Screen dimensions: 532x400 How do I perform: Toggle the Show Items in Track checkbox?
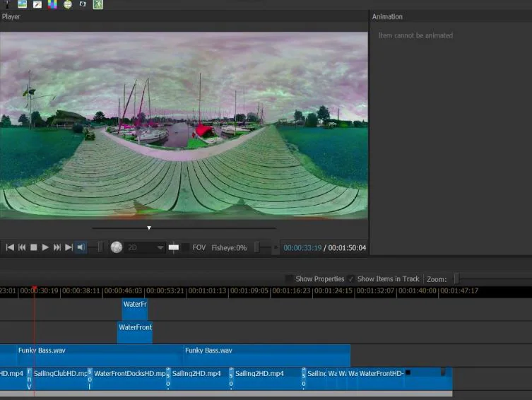click(351, 279)
